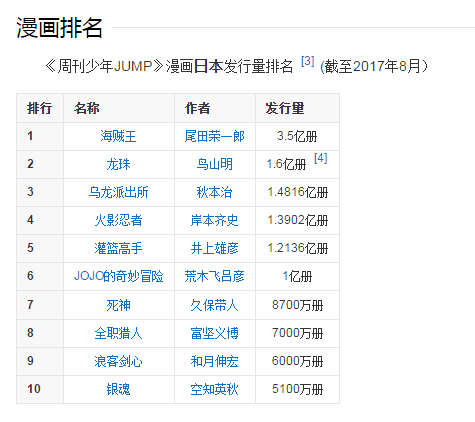Open author link 秋本治
475x422 pixels.
click(x=215, y=192)
